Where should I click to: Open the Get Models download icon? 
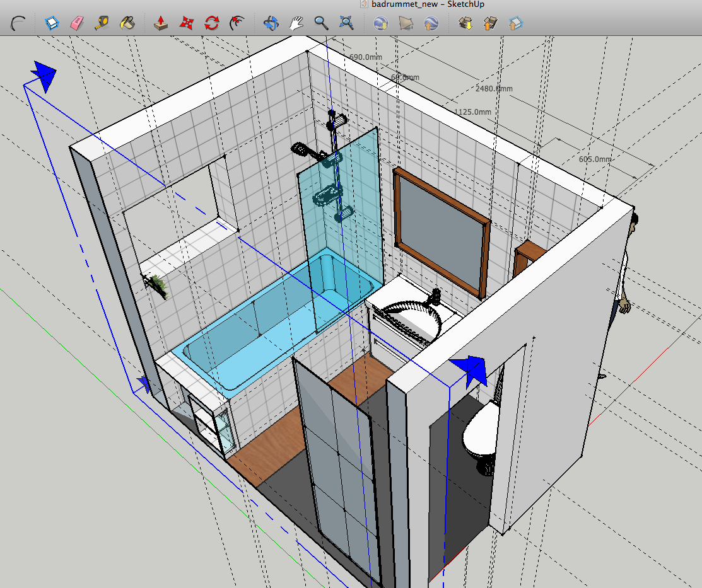(x=465, y=23)
